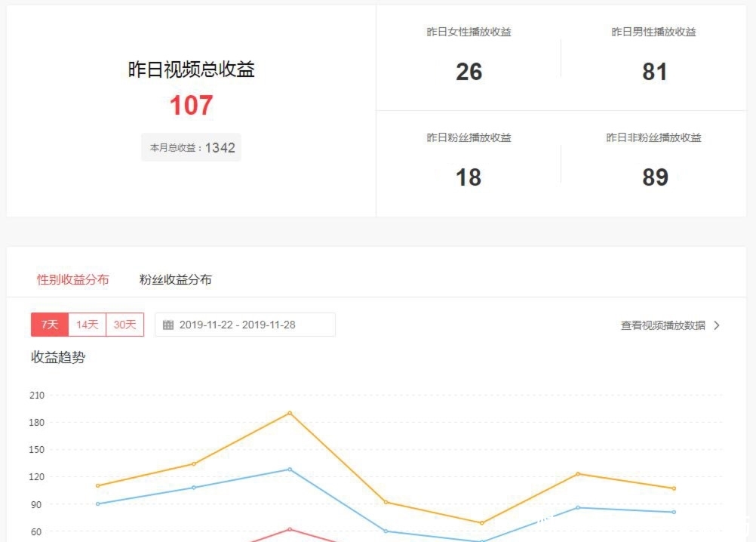Image resolution: width=756 pixels, height=542 pixels.
Task: Click the red line's visible peak point
Action: click(x=290, y=529)
